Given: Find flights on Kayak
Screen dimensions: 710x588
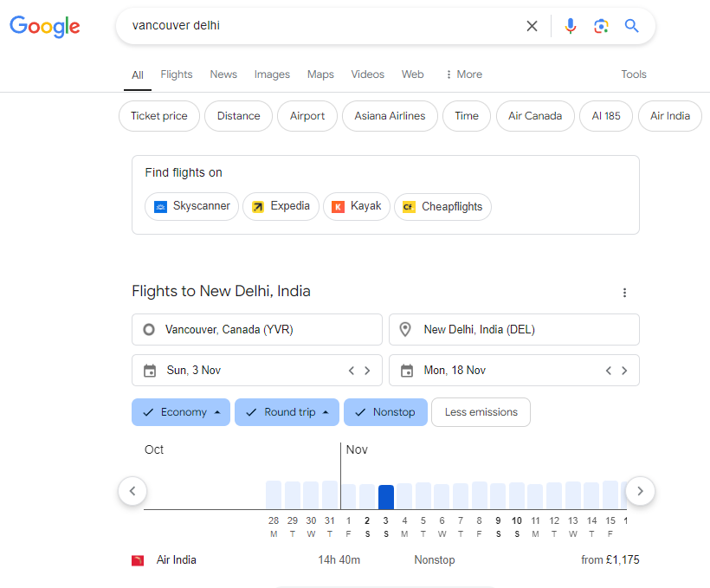Looking at the screenshot, I should (357, 207).
